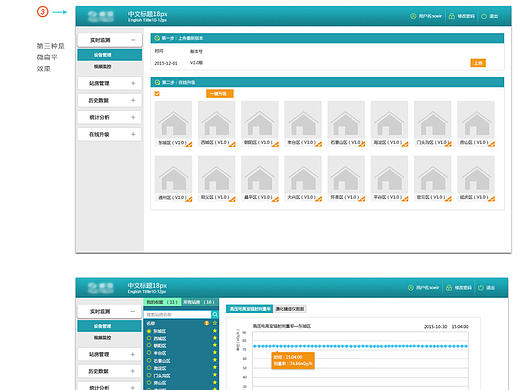
Task: Click the orange 一键升级 button
Action: pyautogui.click(x=220, y=94)
